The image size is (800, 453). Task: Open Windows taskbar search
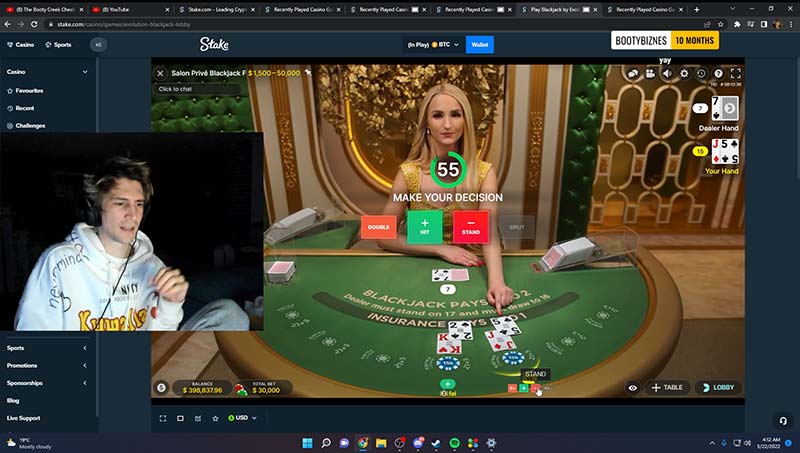[x=326, y=443]
